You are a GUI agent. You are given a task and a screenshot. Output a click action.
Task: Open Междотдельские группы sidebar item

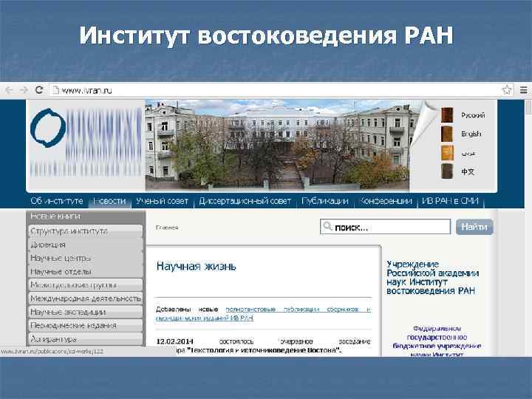[86, 285]
